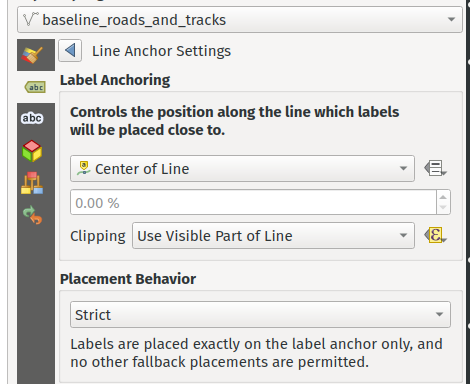Select the Labels tab with yellow abc tag
Screen dimensions: 470x384
[36, 87]
